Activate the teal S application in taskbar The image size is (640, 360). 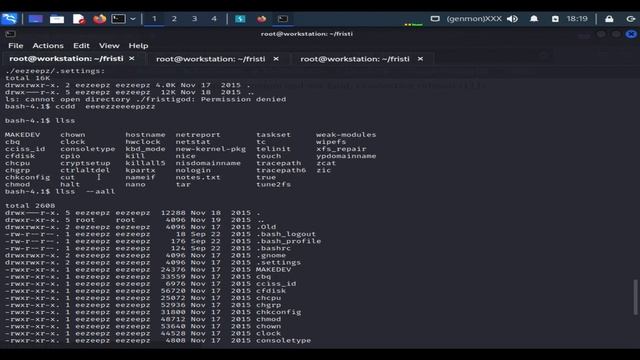(240, 19)
